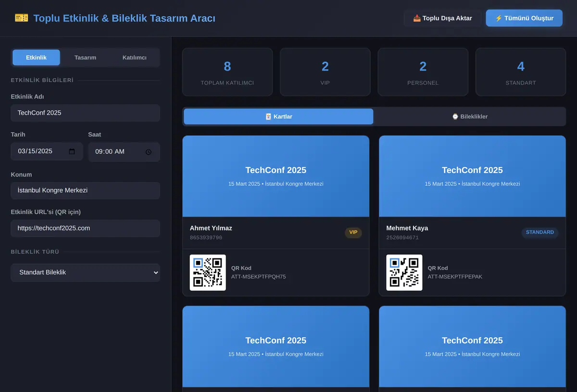
Task: Focus the Konum input field
Action: 86,190
